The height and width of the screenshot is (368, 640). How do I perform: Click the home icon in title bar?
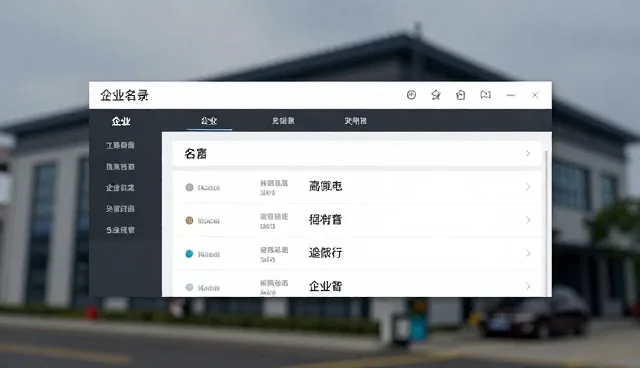click(x=460, y=95)
